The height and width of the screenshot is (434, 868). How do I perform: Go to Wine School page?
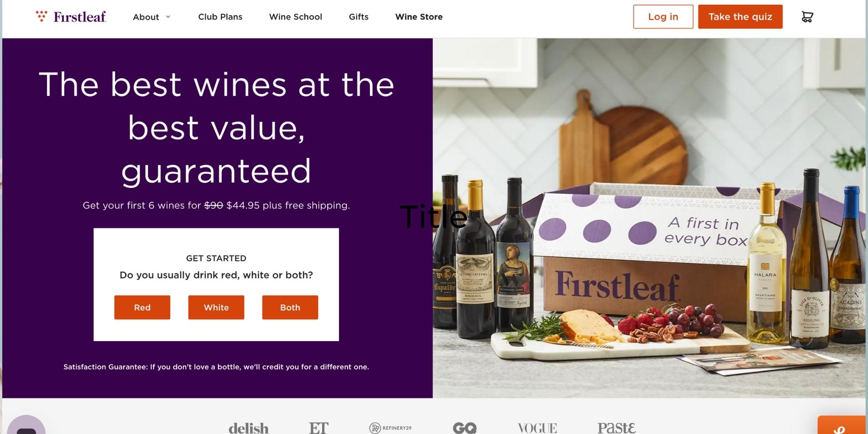(296, 17)
